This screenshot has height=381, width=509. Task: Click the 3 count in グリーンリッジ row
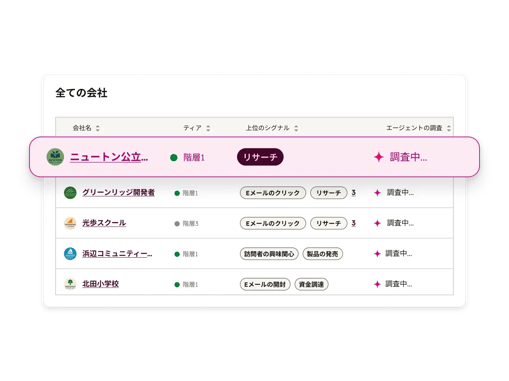(x=354, y=193)
